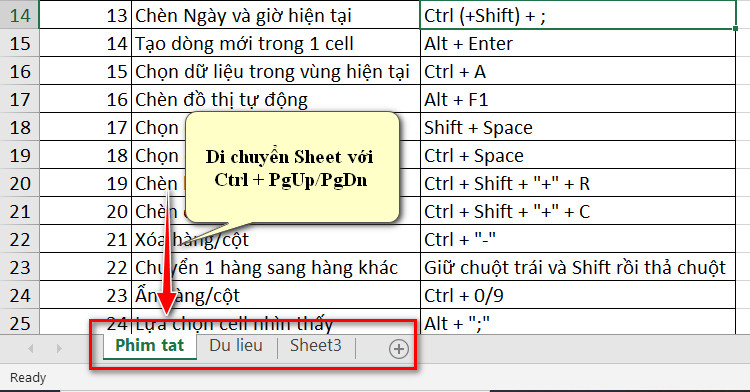Select cell "Chọn dữ liệu trong vùng hiện tại"
Viewport: 750px width, 392px height.
[x=276, y=71]
